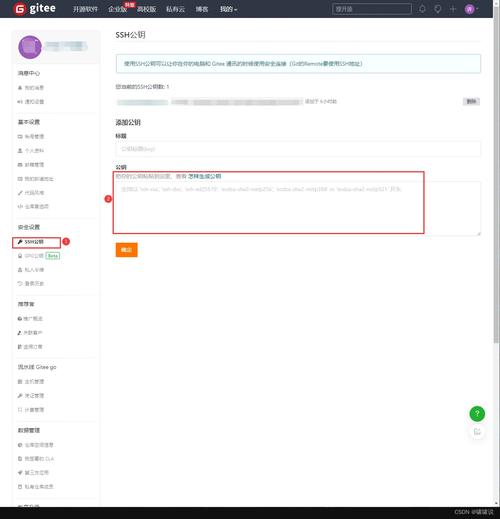500x519 pixels.
Task: Click the history icon beside 登录历史
Action: [x=20, y=283]
